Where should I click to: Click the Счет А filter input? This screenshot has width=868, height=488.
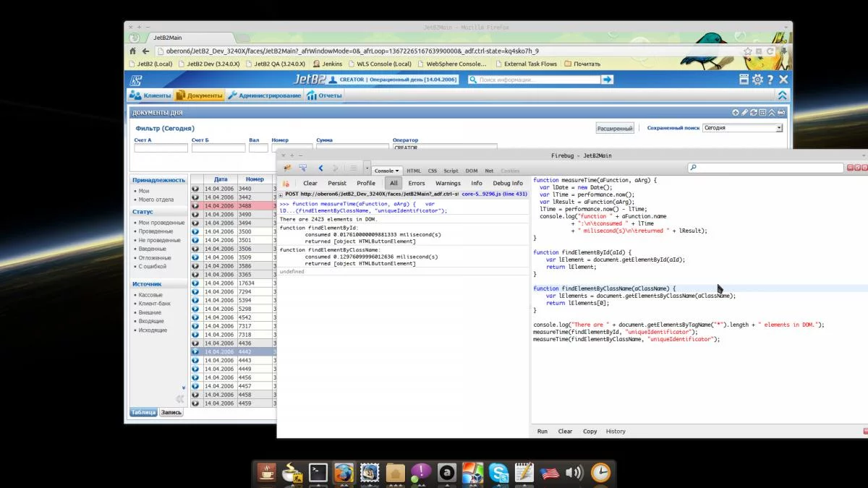[161, 147]
